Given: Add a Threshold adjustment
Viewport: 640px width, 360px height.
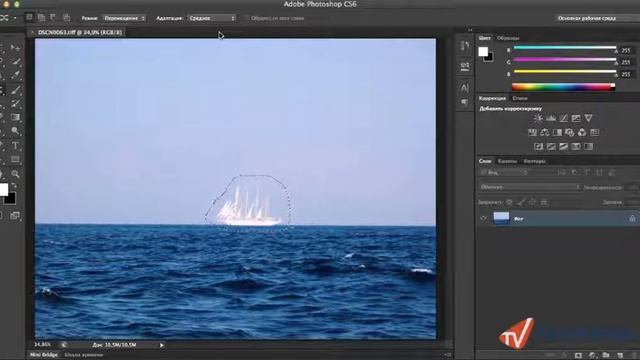Looking at the screenshot, I should click(564, 147).
